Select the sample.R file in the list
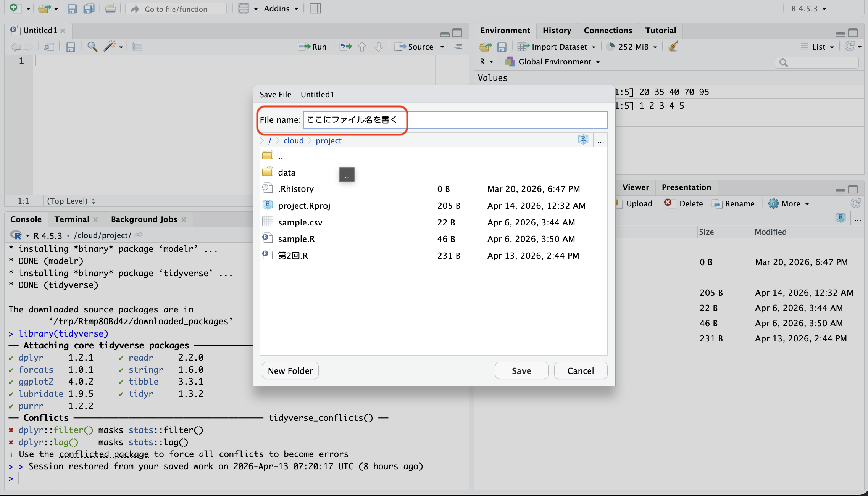The width and height of the screenshot is (868, 496). [x=296, y=239]
